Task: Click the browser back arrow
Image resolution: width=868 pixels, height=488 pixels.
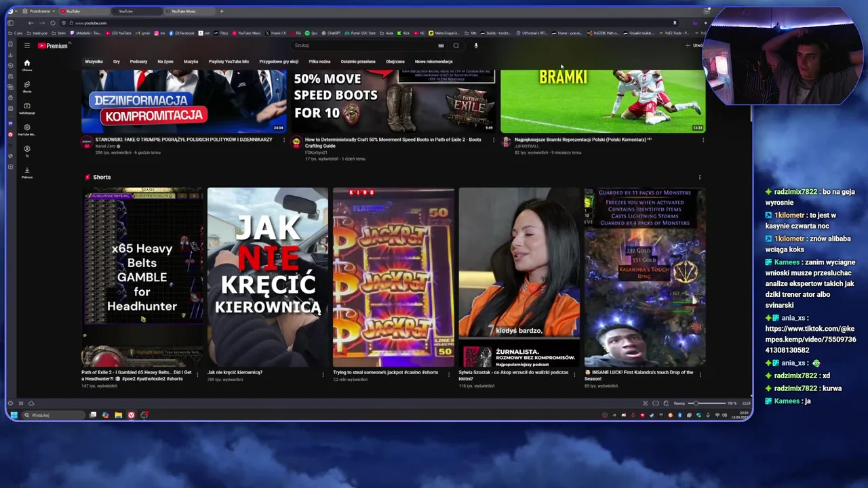Action: coord(31,23)
